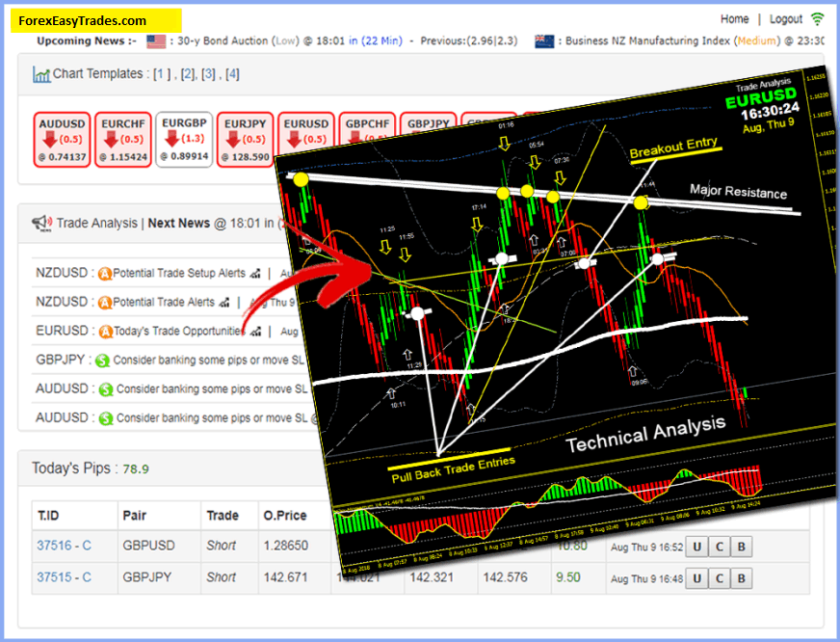Select the EURJPY currency pair tile
Viewport: 840px width, 642px height.
click(x=246, y=140)
